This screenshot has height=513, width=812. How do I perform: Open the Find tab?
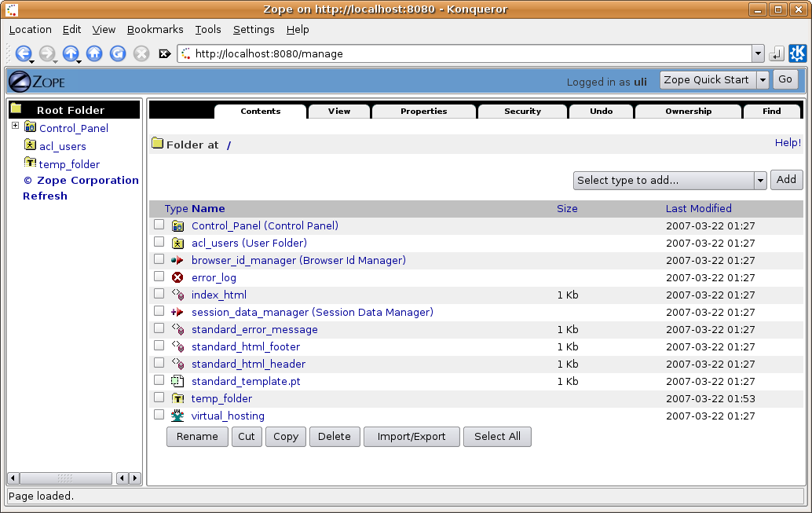(772, 112)
